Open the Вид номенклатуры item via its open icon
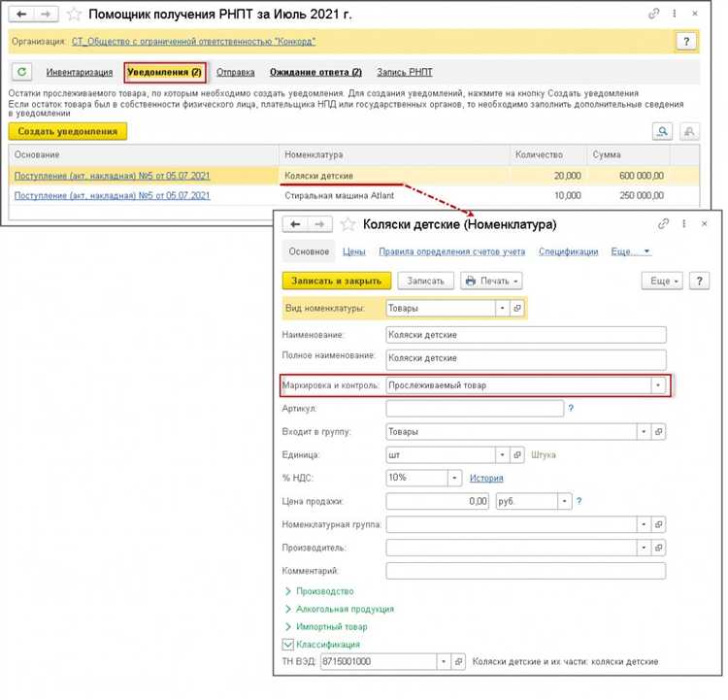This screenshot has height=700, width=728. pos(517,308)
